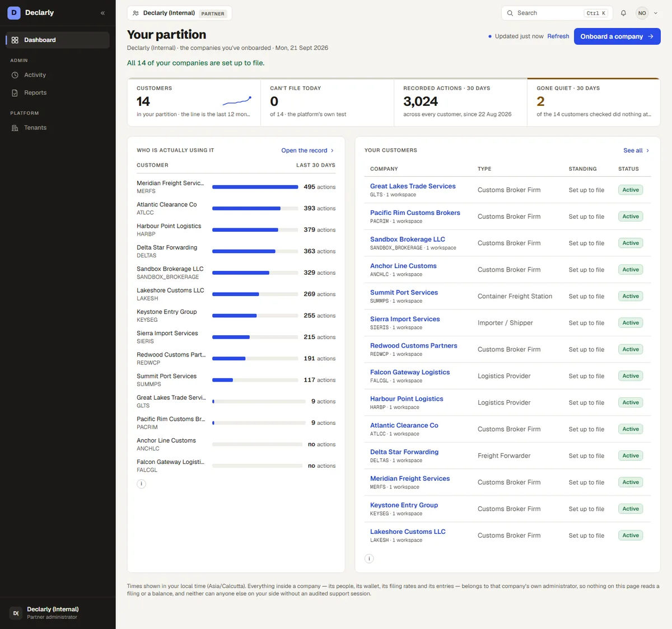Image resolution: width=672 pixels, height=629 pixels.
Task: Open Summit Port Services company link
Action: [x=404, y=293]
